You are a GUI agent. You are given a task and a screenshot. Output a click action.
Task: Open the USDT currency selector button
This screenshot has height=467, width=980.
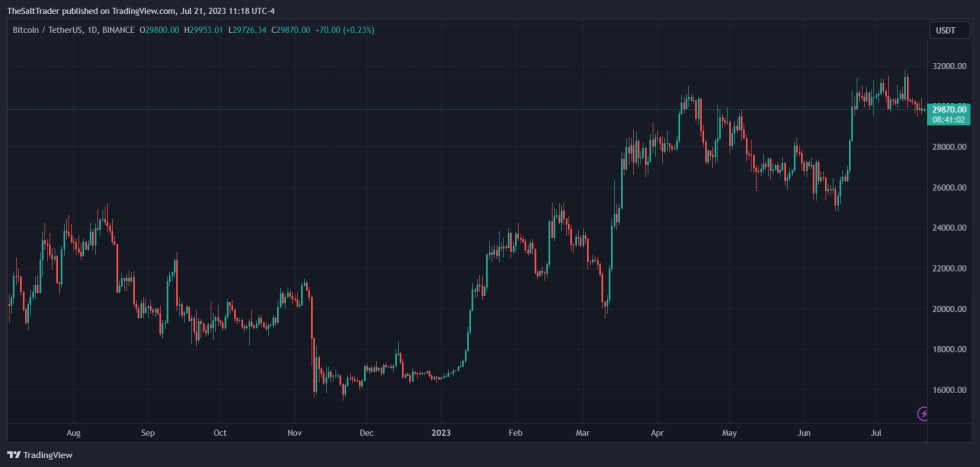point(949,30)
